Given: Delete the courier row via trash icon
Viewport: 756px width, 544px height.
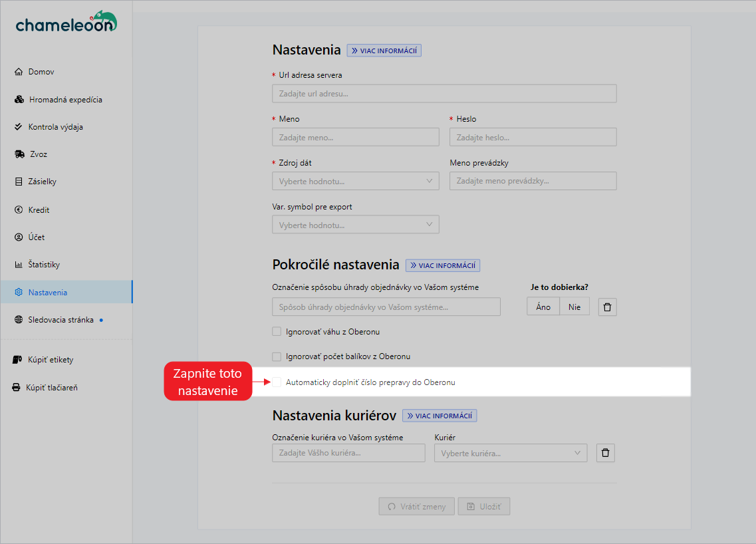Looking at the screenshot, I should 605,453.
